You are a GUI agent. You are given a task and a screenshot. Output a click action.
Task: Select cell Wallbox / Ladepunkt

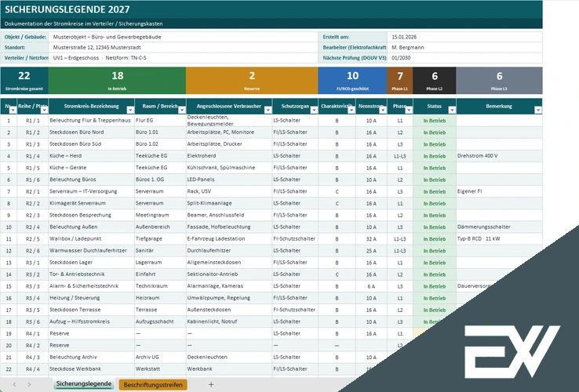(x=91, y=238)
